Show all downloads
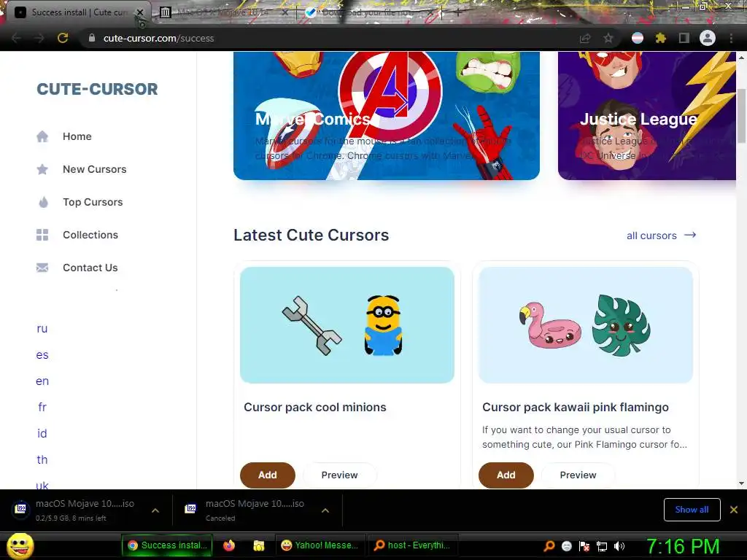The height and width of the screenshot is (560, 747). tap(692, 510)
